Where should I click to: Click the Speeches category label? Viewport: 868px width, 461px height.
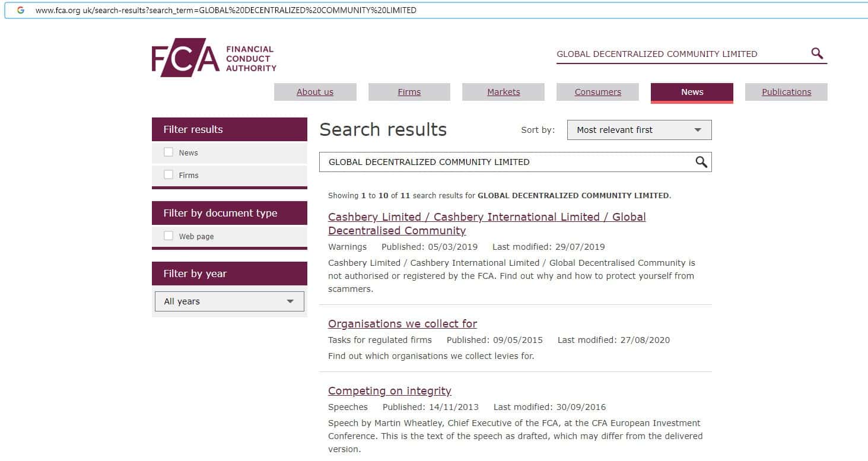pos(348,407)
